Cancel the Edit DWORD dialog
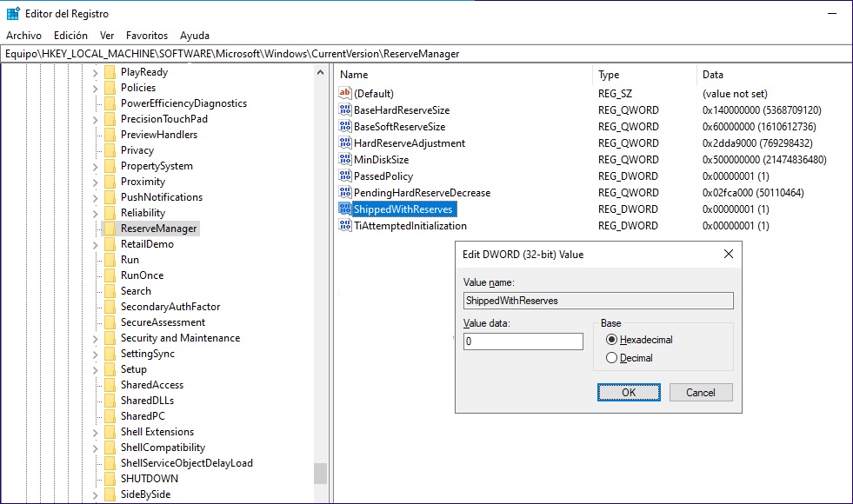Screen dimensions: 853x504 coord(701,393)
